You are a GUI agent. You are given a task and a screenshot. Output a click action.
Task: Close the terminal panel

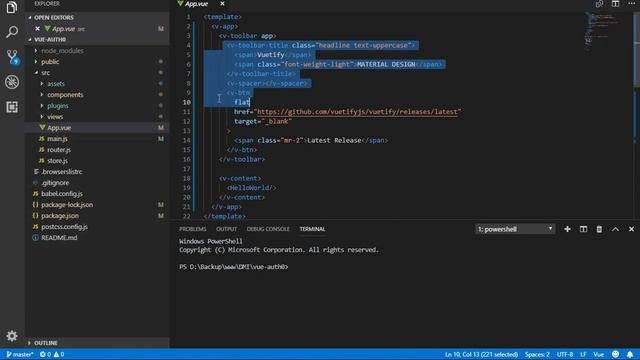[x=631, y=229]
